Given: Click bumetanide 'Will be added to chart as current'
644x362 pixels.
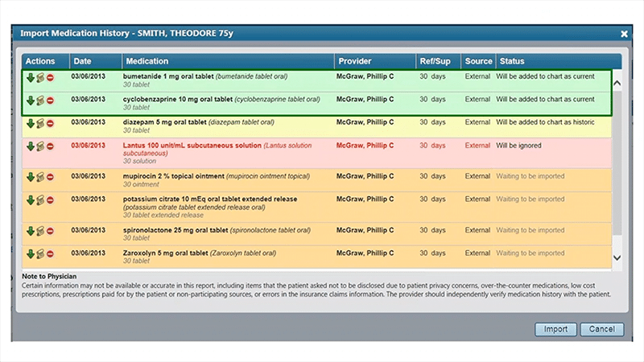Looking at the screenshot, I should pyautogui.click(x=545, y=76).
